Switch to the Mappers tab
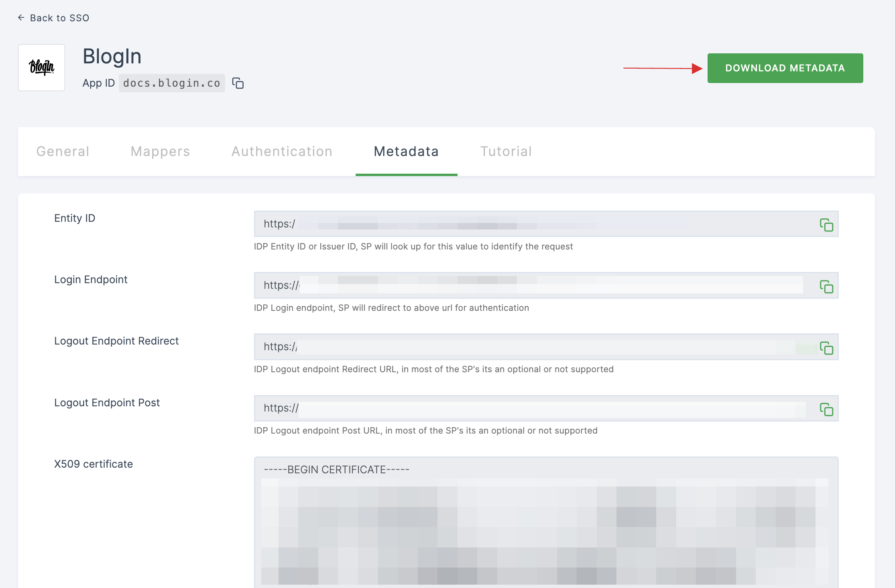Image resolution: width=895 pixels, height=588 pixels. point(160,151)
